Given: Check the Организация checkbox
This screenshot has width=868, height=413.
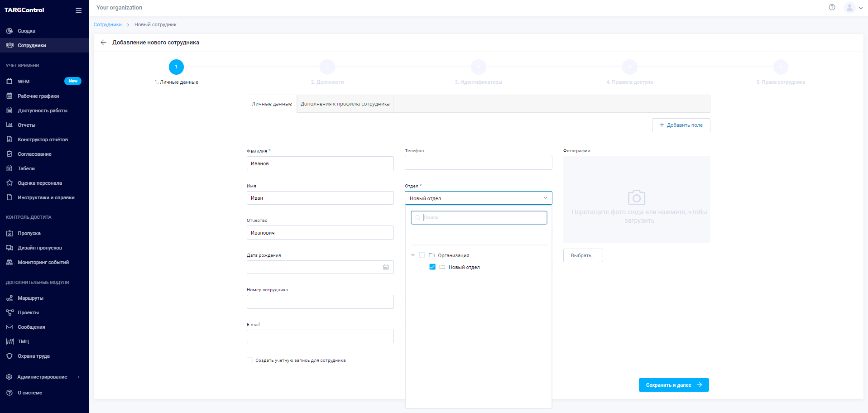Looking at the screenshot, I should pyautogui.click(x=422, y=255).
